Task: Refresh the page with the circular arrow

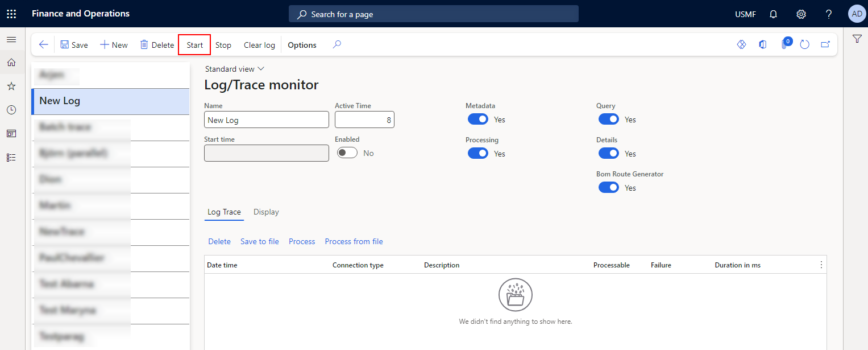Action: click(x=804, y=44)
